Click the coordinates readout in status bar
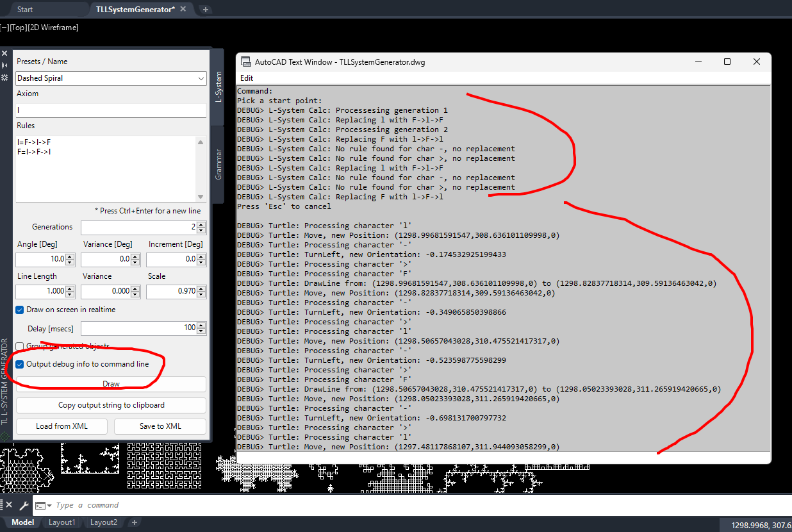792x532 pixels. point(761,526)
